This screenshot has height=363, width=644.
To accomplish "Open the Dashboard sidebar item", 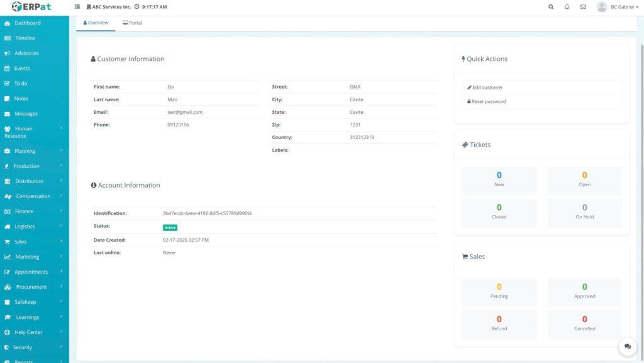I will click(27, 23).
